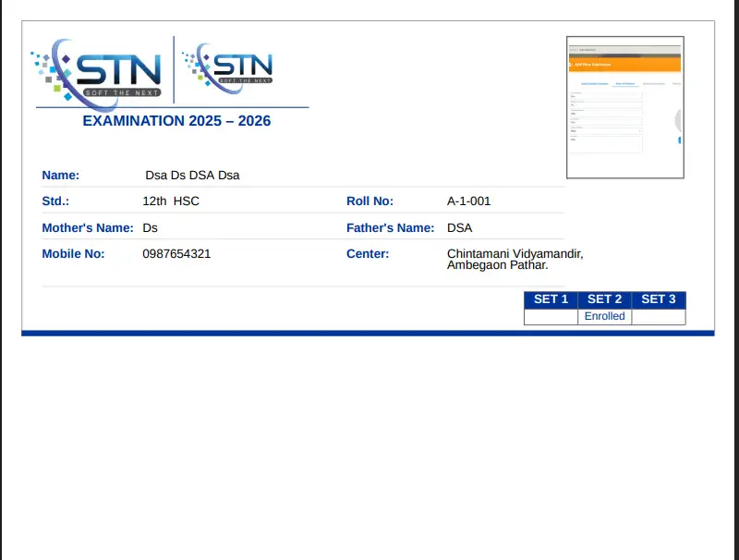Screen dimensions: 739x560
Task: Click the student name Dsa Ds DSA Dsa
Action: click(192, 176)
